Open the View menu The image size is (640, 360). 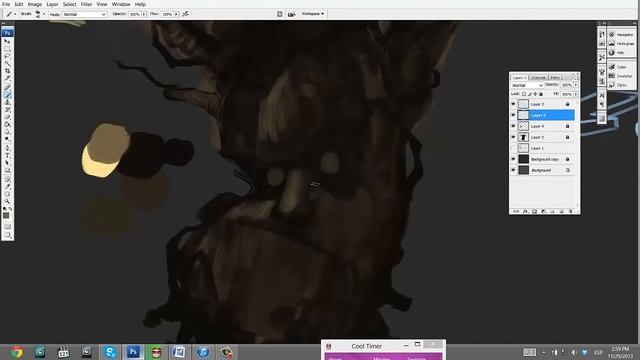(x=102, y=4)
